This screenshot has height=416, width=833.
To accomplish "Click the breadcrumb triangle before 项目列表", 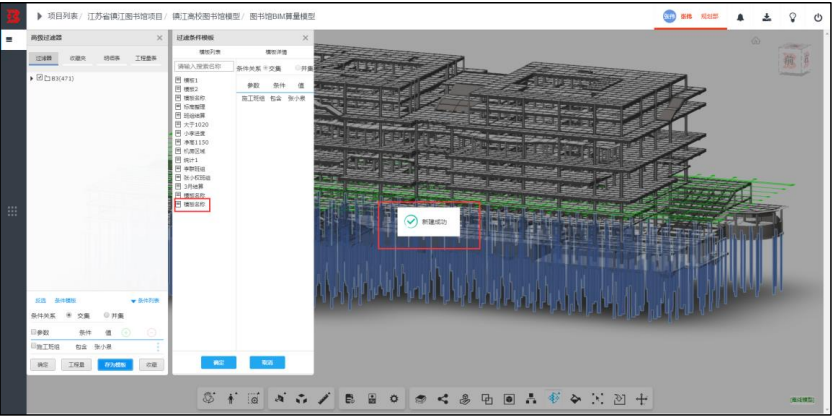I will coord(39,16).
